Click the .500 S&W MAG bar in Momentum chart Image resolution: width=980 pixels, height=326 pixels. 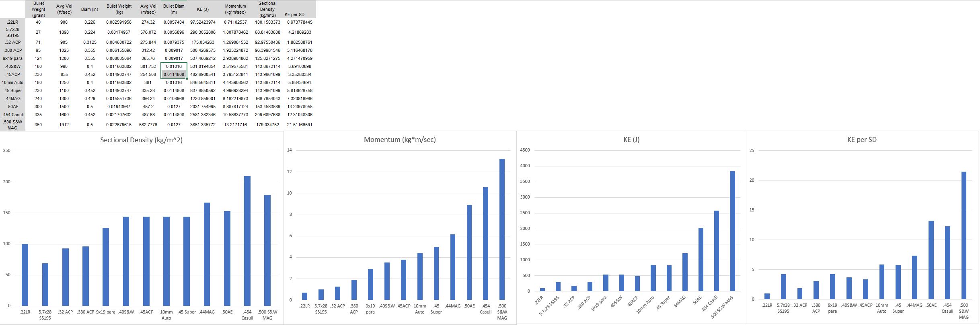pyautogui.click(x=502, y=229)
